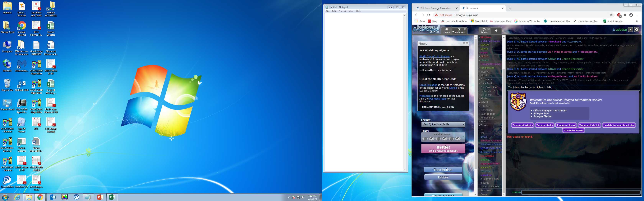
Task: Click the Showdown sound speaker icon
Action: [631, 29]
